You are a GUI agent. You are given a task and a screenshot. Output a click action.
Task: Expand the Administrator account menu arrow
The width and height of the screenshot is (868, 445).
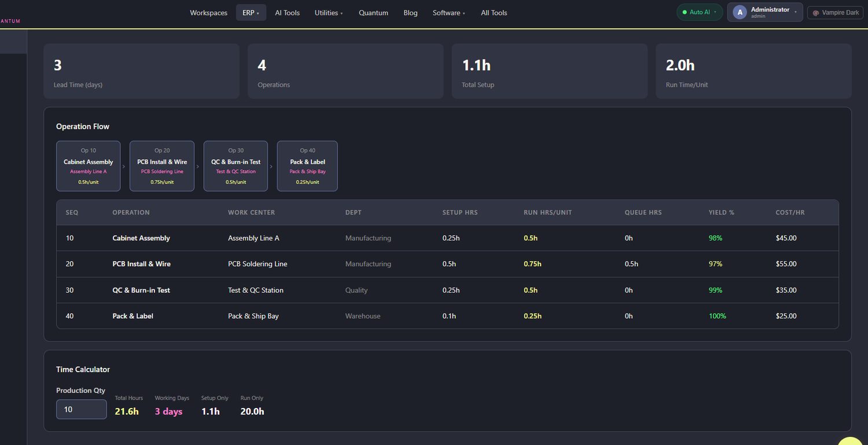(x=796, y=12)
